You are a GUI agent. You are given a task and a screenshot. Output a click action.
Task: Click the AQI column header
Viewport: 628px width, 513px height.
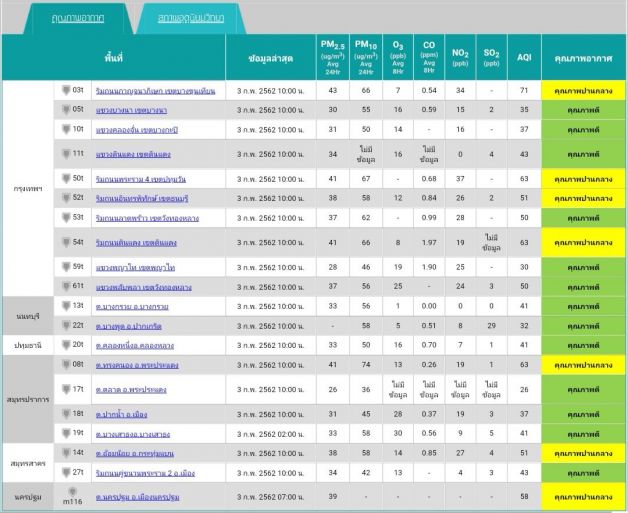tap(523, 58)
